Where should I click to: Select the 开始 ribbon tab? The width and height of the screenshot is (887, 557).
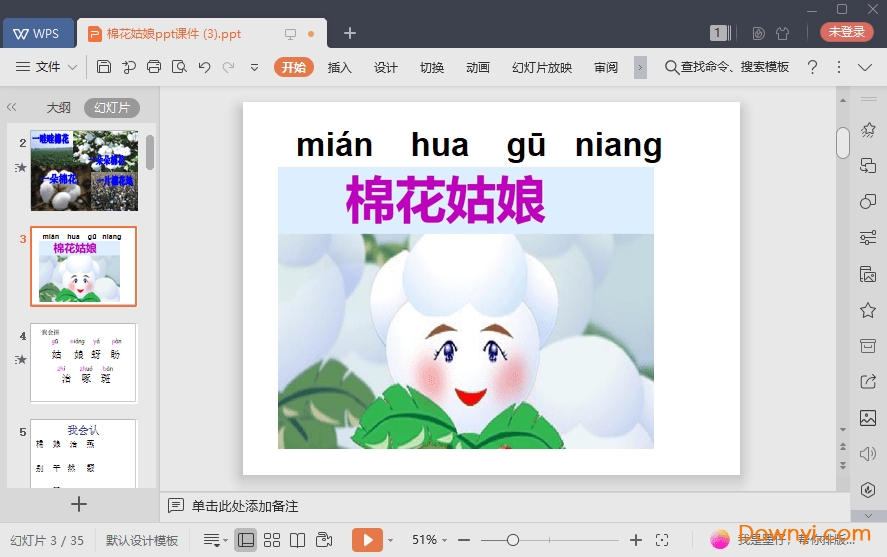click(294, 67)
